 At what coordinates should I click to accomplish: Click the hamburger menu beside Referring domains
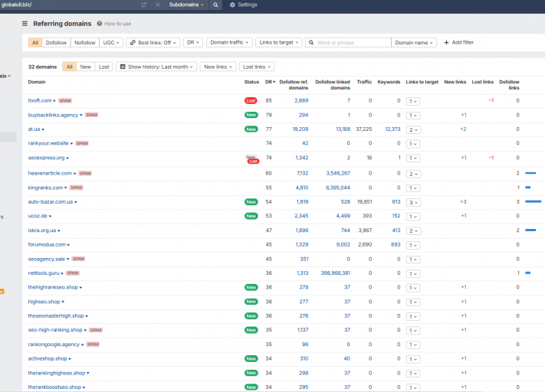[x=25, y=24]
